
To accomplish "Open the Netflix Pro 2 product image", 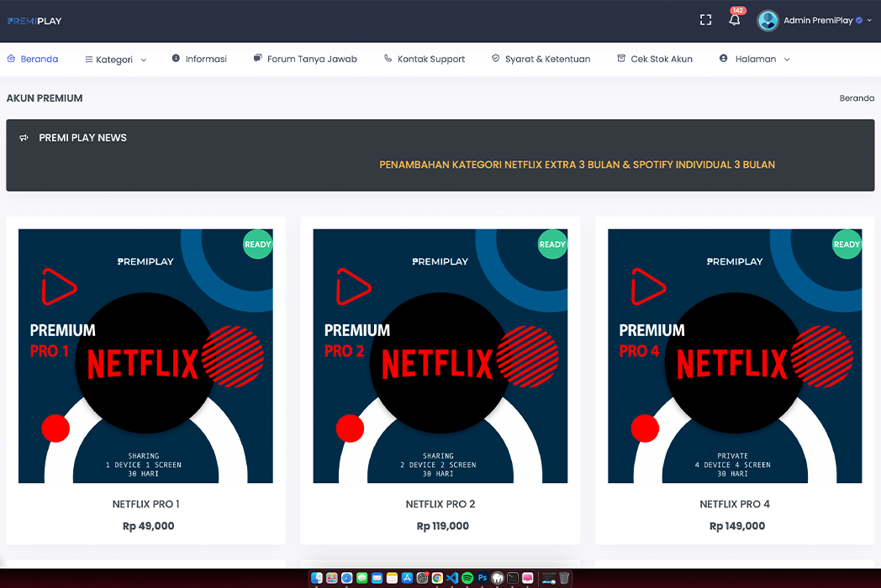I will (440, 355).
